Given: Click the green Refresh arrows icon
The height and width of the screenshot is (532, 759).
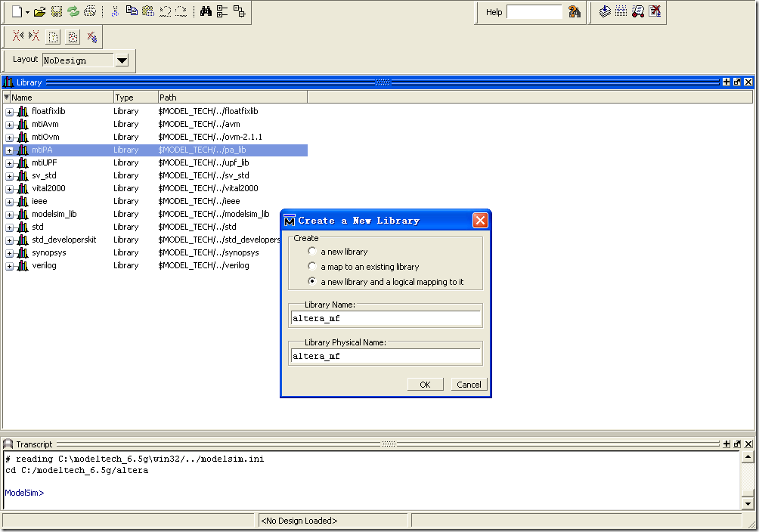Looking at the screenshot, I should (73, 11).
